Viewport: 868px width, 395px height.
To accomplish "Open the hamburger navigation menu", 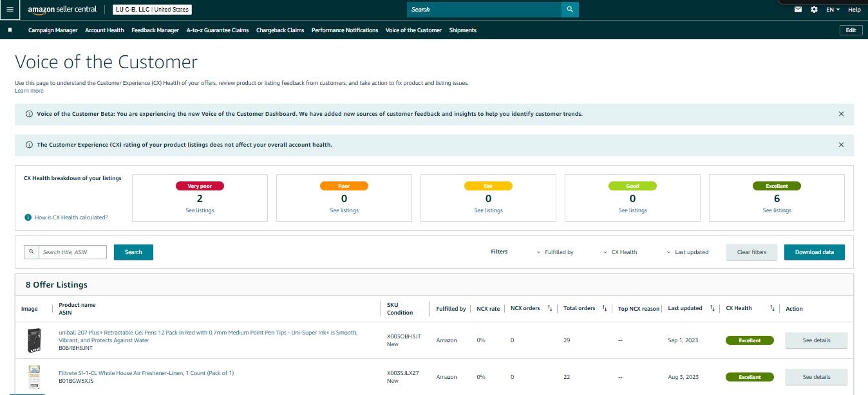I will click(10, 10).
